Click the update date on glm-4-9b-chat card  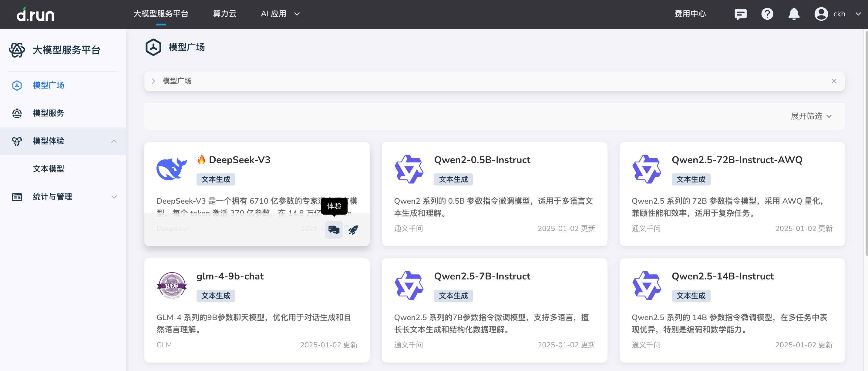(328, 345)
